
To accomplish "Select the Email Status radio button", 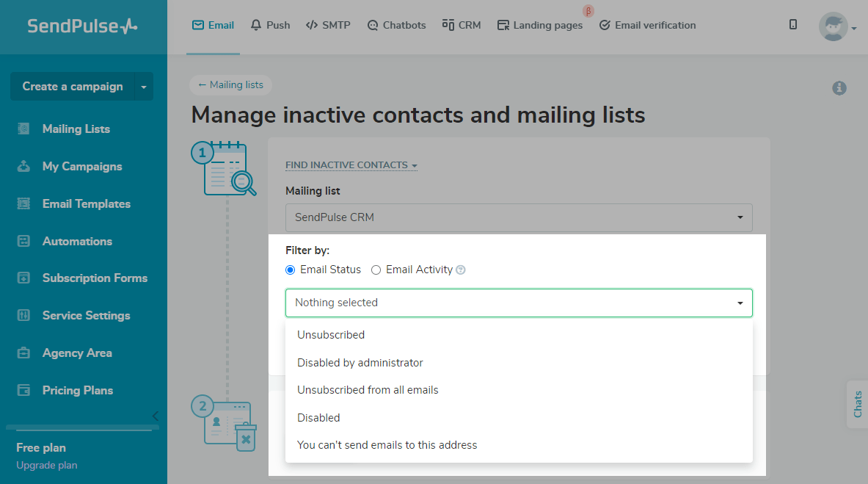I will click(x=291, y=270).
